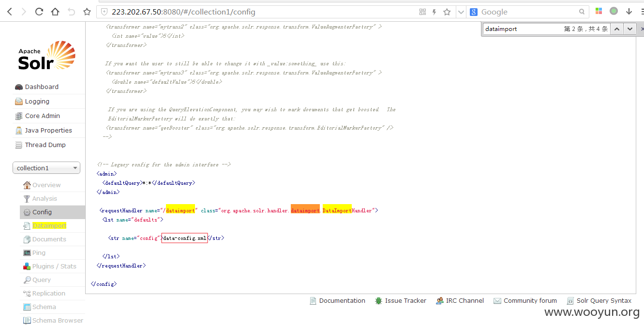The width and height of the screenshot is (644, 326).
Task: Open the Documents page
Action: click(49, 239)
